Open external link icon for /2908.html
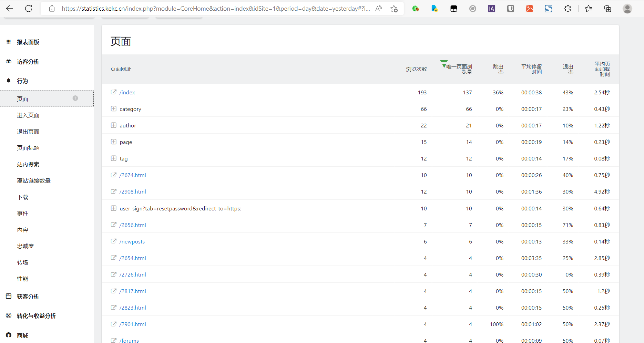 [x=113, y=191]
